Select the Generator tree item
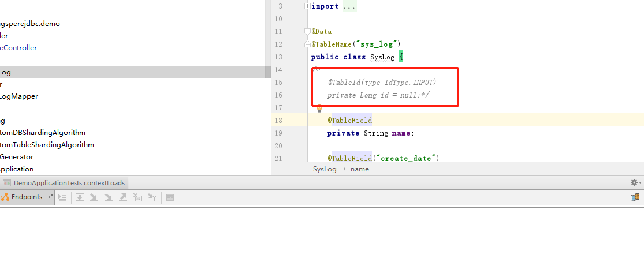Screen dimensions: 644x277 [x=16, y=157]
